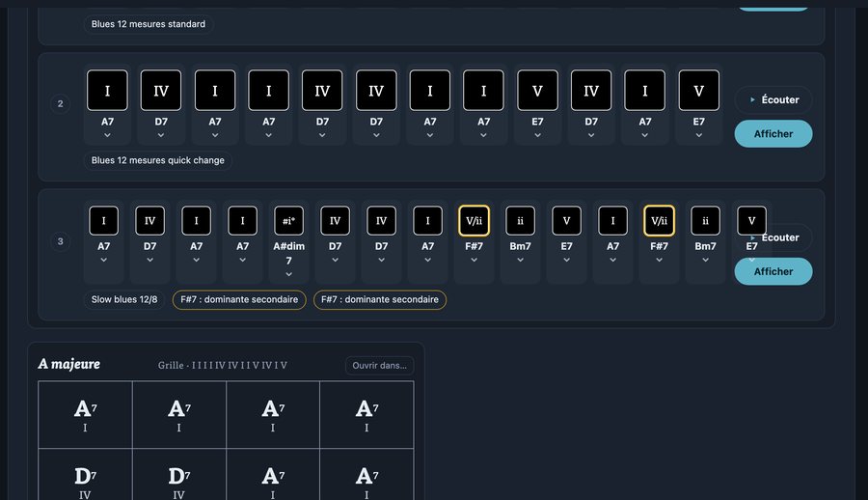Click the 'Slow blues 12/8' tag

coord(124,299)
